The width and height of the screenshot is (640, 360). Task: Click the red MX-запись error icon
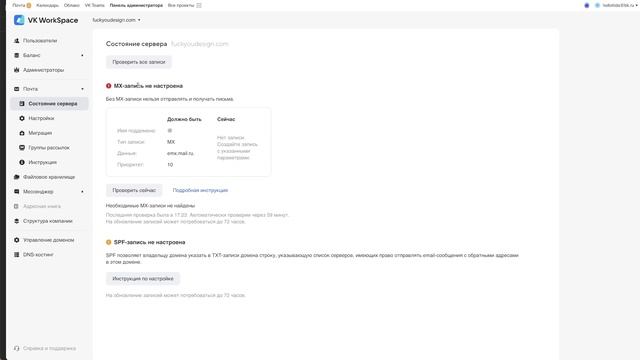108,86
